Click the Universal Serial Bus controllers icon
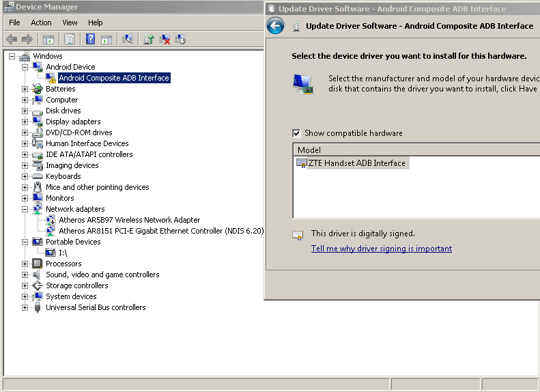This screenshot has width=540, height=392. (x=38, y=307)
